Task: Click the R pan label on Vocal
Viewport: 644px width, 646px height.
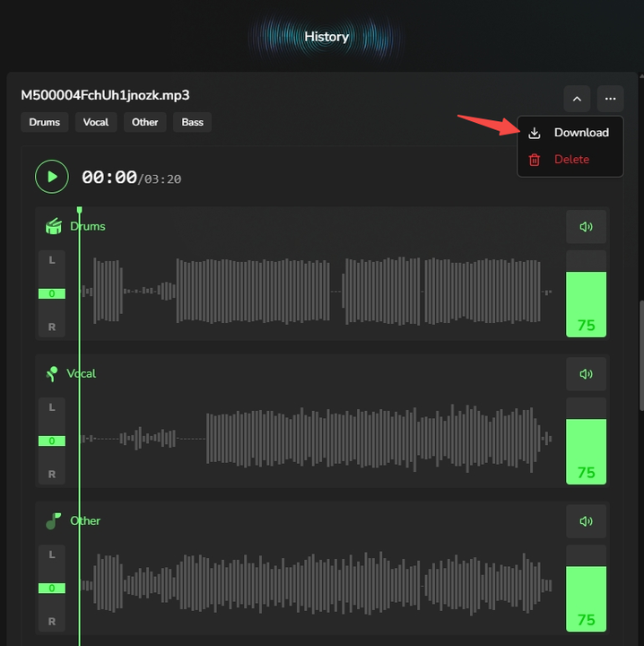Action: tap(52, 475)
